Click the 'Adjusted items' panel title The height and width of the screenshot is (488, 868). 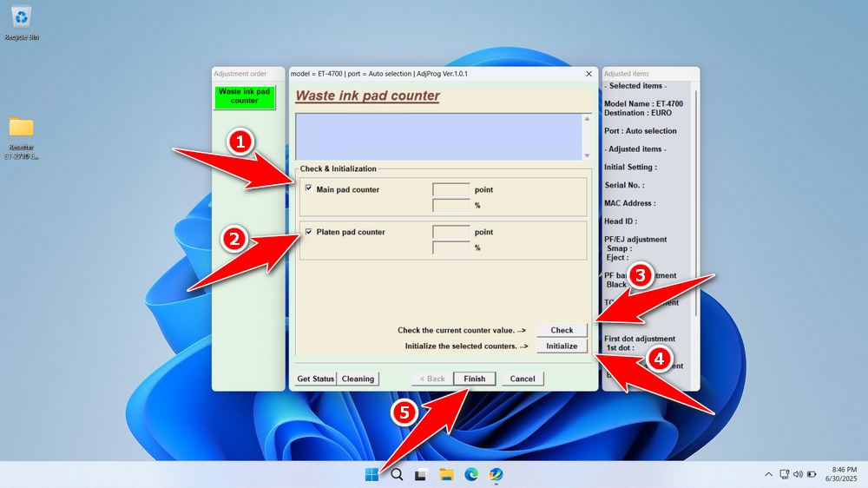(627, 74)
